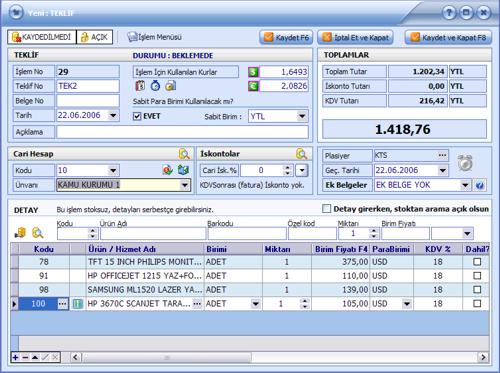500x373 pixels.
Task: Expand the Sabit Birim YTL dropdown
Action: (302, 116)
